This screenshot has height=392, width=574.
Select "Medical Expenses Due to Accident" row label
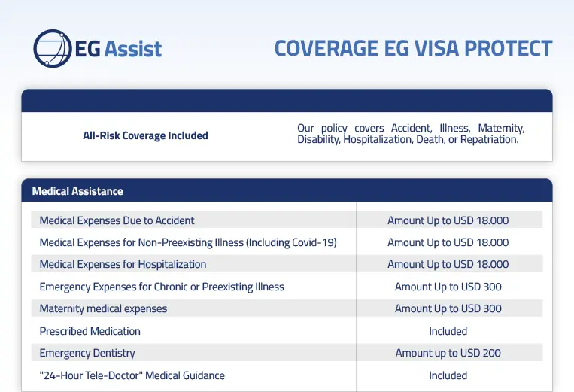pyautogui.click(x=117, y=220)
